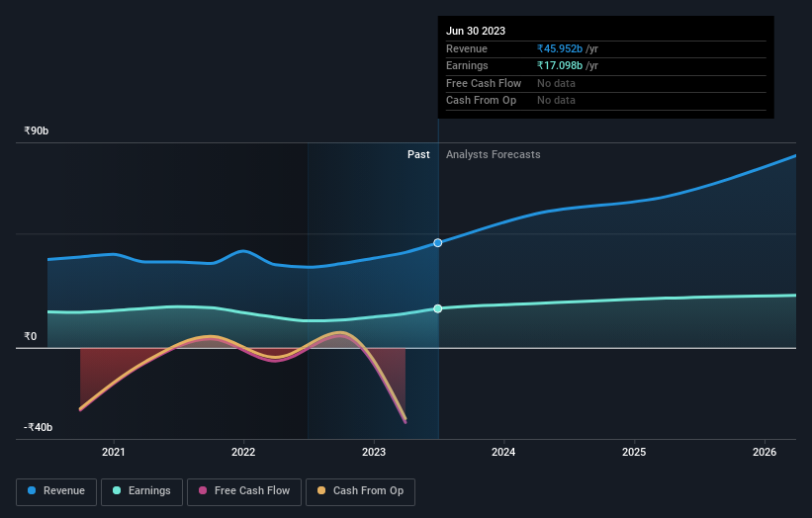This screenshot has width=812, height=518.
Task: Click the pink Free Cash Flow legend dot
Action: click(203, 490)
